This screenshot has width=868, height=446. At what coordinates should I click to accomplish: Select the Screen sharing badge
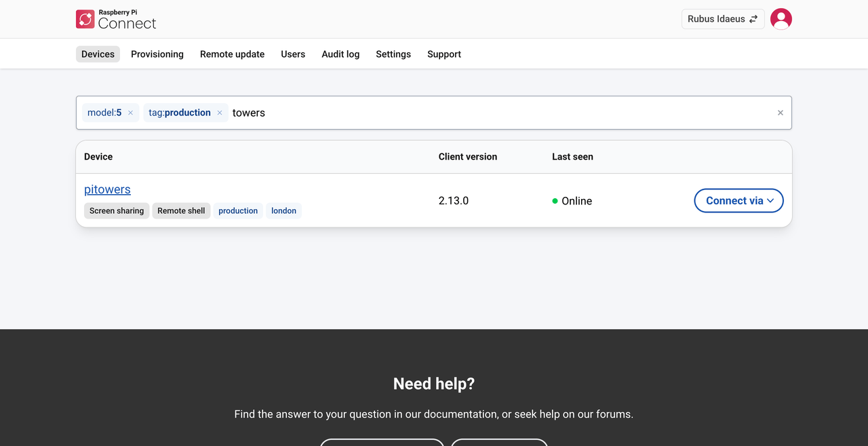point(117,211)
